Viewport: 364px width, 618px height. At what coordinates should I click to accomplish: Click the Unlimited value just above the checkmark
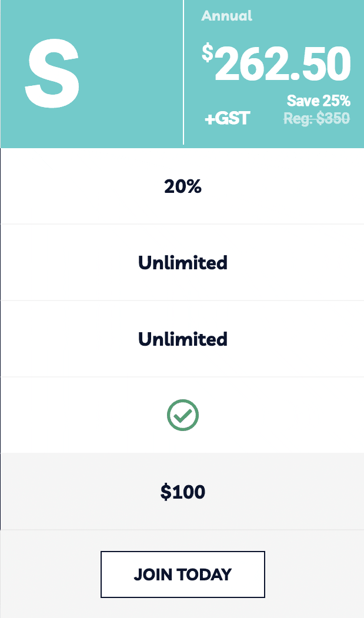coord(183,339)
